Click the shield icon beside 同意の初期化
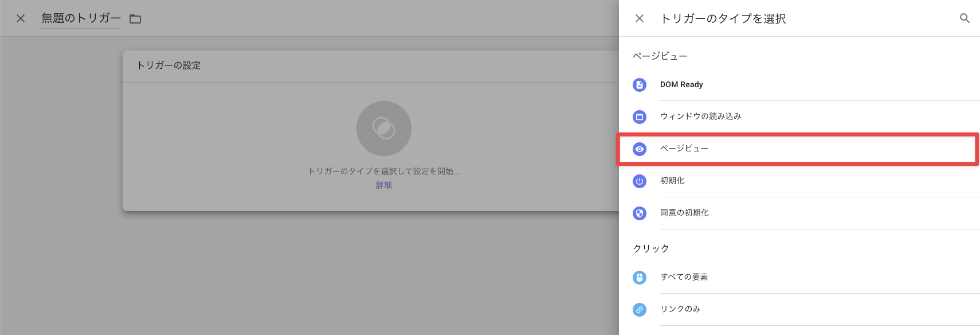980x335 pixels. (639, 213)
